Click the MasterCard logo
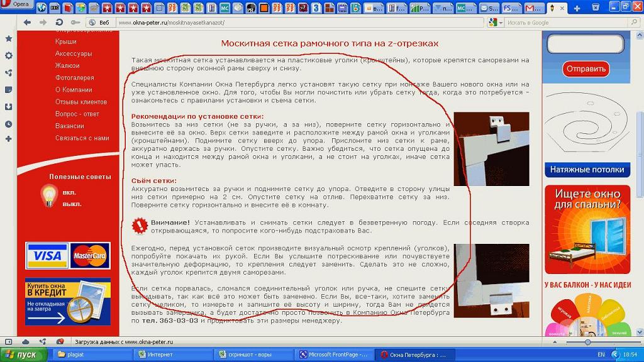 pyautogui.click(x=89, y=256)
